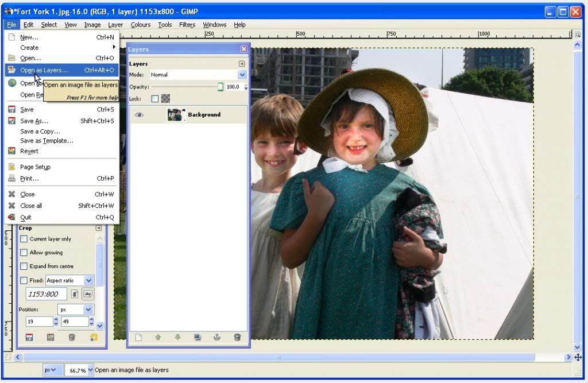Viewport: 588px width, 383px height.
Task: Set aspect ratio to landscape orientation icon
Action: pos(88,294)
